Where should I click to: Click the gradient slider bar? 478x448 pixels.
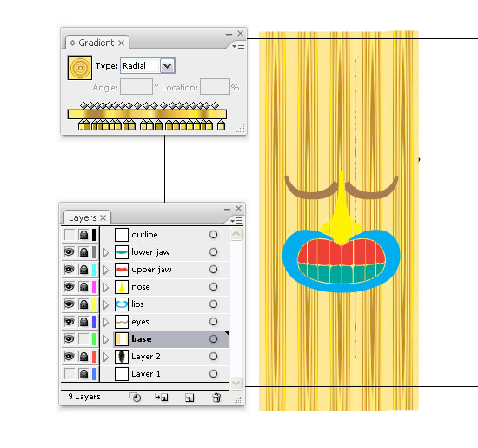147,114
